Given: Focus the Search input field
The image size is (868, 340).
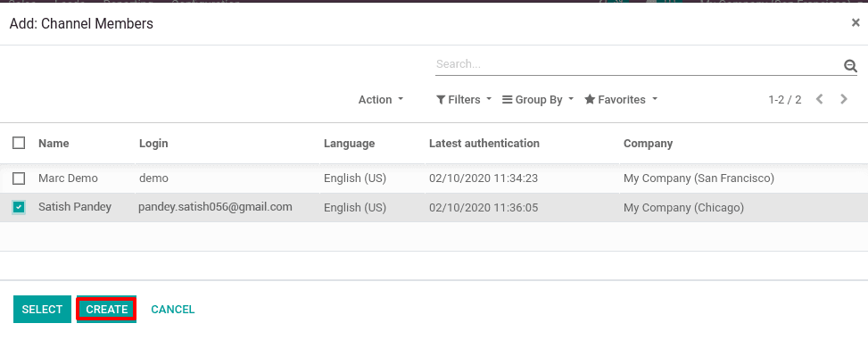Looking at the screenshot, I should tap(638, 64).
